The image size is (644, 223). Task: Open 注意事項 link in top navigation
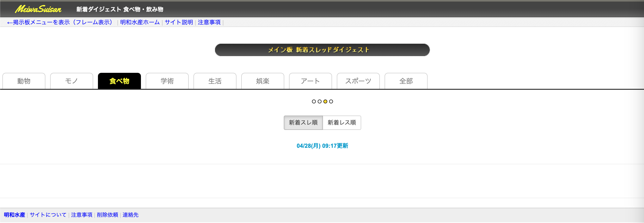tap(209, 22)
